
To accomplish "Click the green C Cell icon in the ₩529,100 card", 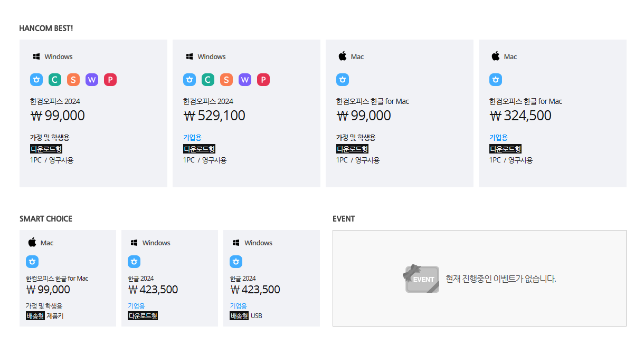I will click(x=208, y=80).
